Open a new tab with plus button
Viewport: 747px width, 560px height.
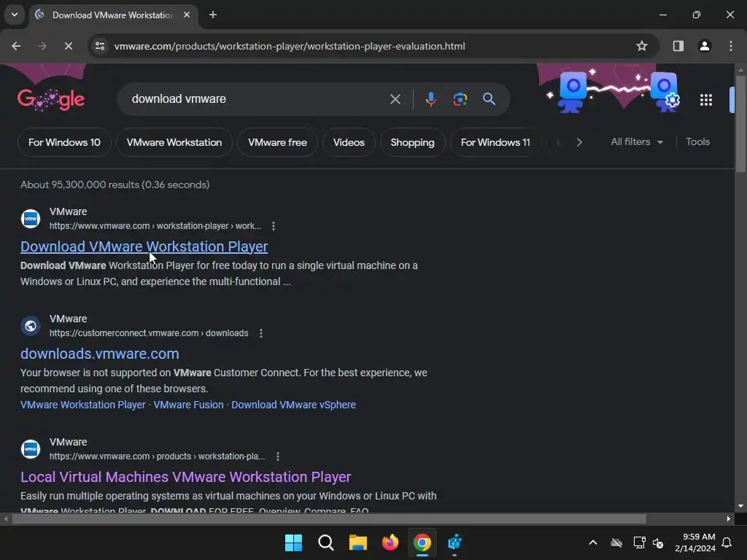point(213,15)
